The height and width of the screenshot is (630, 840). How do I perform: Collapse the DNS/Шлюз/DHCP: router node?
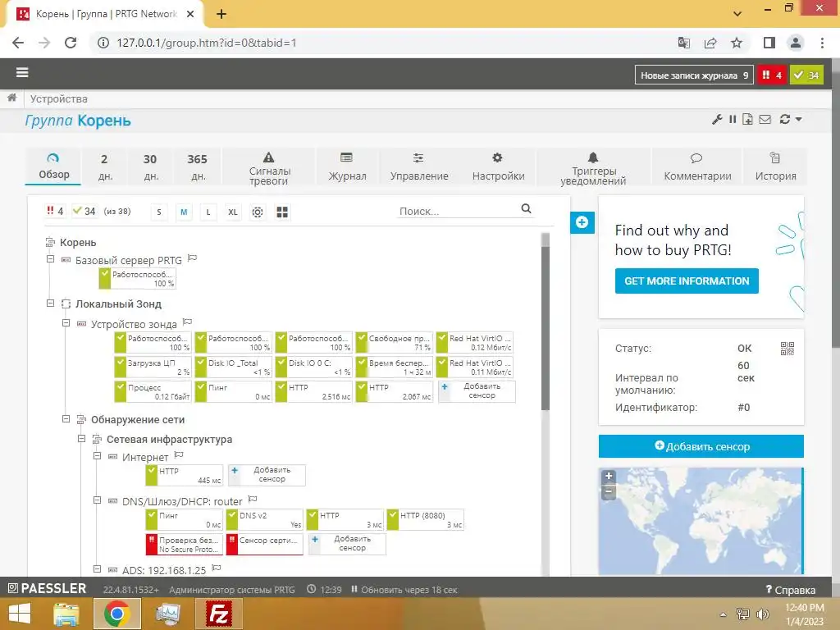click(x=97, y=500)
